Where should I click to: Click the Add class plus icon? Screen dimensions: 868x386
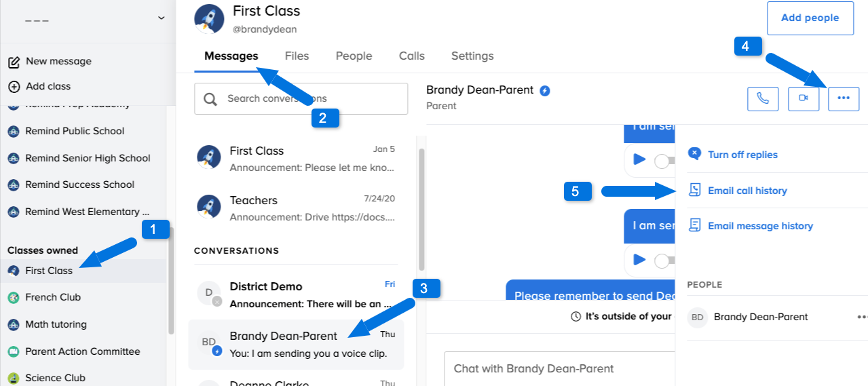pos(14,86)
